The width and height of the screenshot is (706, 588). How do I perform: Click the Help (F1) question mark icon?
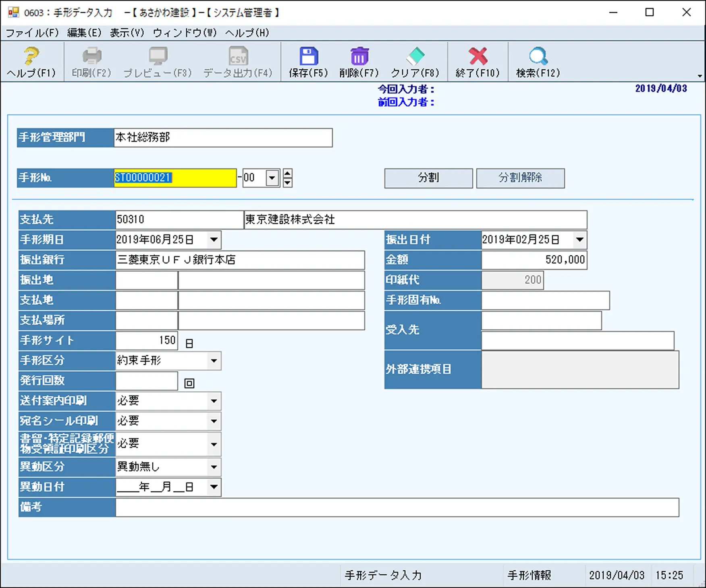31,56
